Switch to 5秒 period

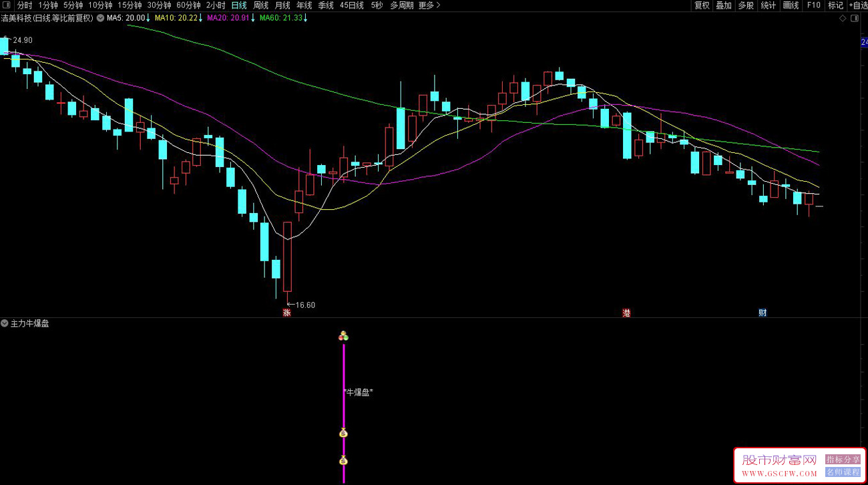(377, 5)
